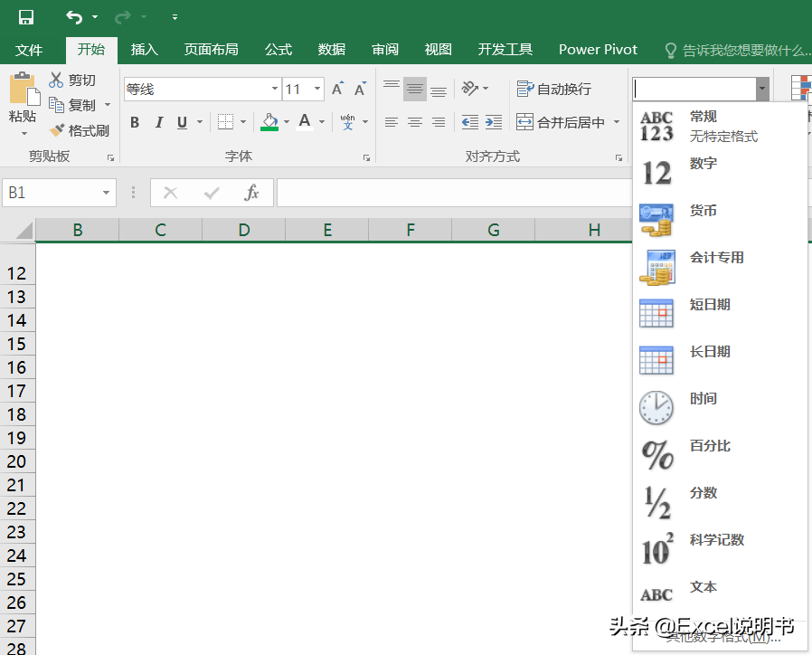Viewport: 812px width, 655px height.
Task: Click the Save icon in title bar
Action: tap(26, 17)
